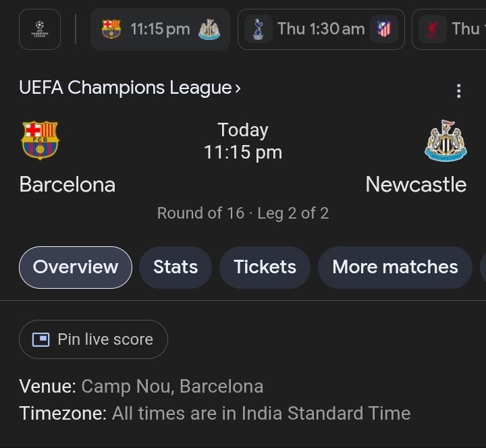Open the Tickets tab
486x448 pixels.
265,267
